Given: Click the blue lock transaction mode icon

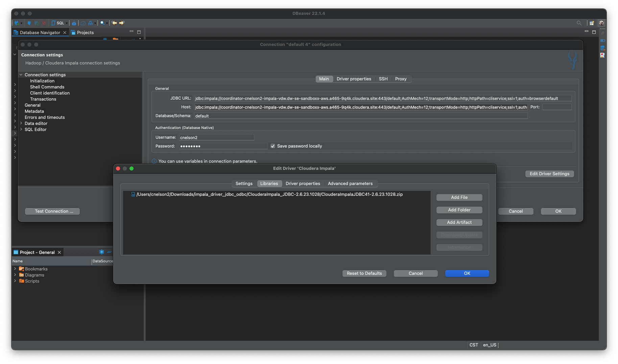Looking at the screenshot, I should pos(74,23).
